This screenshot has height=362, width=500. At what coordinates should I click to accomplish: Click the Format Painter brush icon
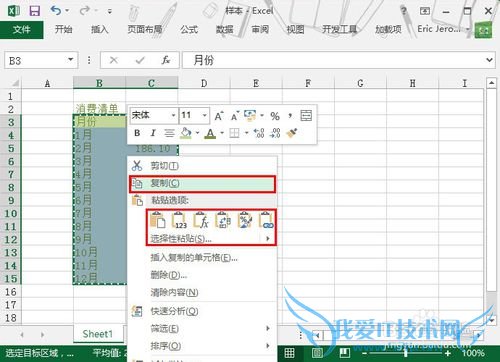click(292, 133)
